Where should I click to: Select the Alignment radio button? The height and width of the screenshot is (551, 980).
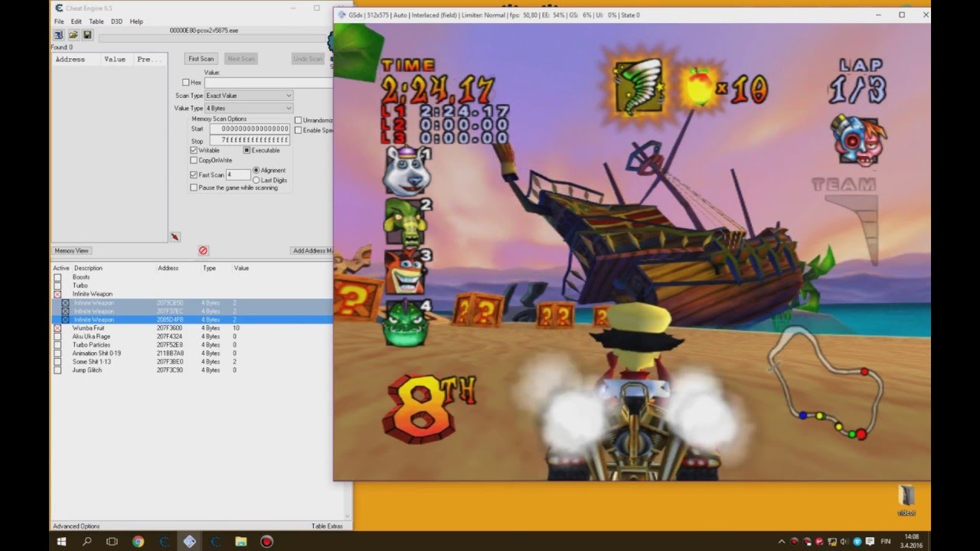[256, 170]
